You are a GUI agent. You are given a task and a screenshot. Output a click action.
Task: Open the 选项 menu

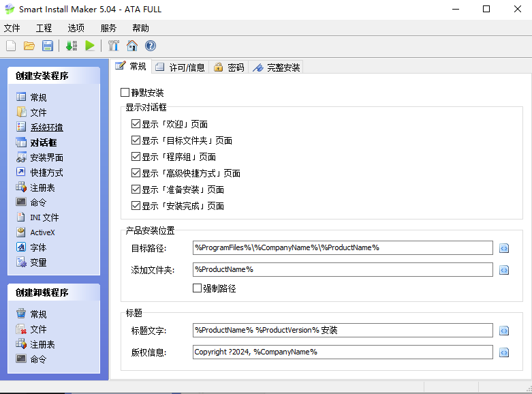click(x=76, y=28)
